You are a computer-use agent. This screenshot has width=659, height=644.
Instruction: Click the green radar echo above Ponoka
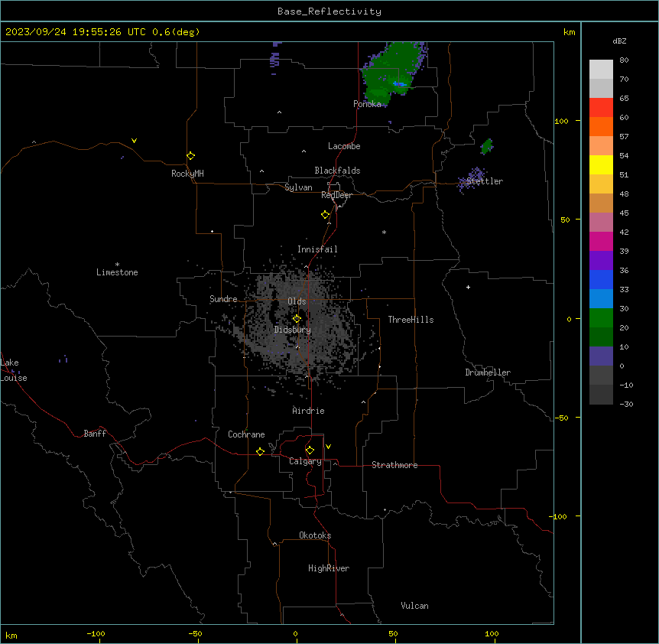click(x=393, y=73)
